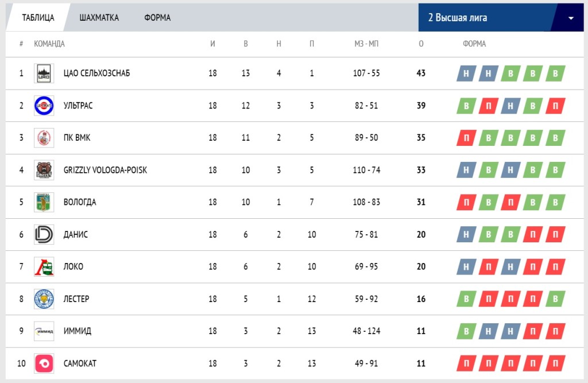Screen dimensions: 588x383
Task: Select the Вологда team emblem
Action: coord(44,202)
